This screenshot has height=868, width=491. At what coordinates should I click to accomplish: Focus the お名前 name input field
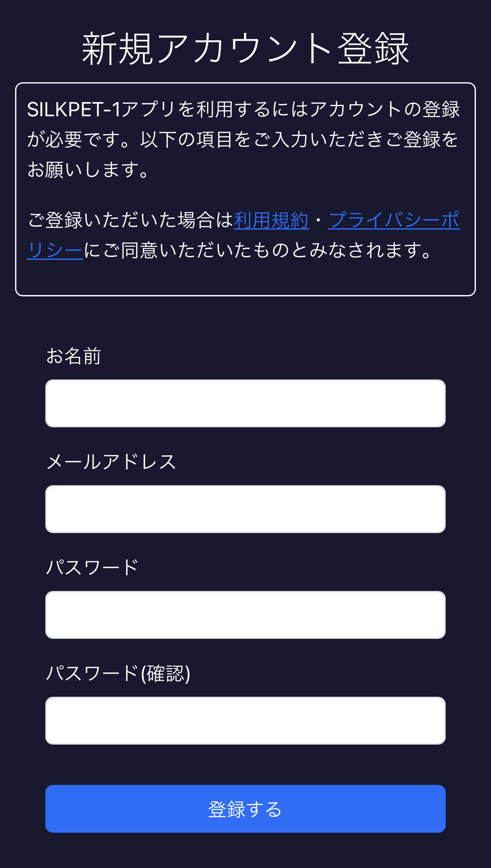[x=245, y=403]
